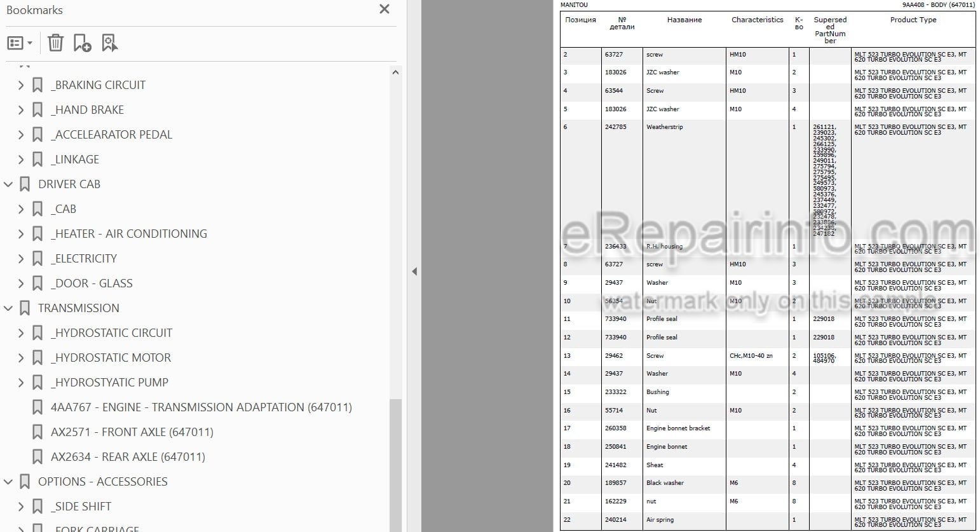Expand the _SIDE SHIFT bookmark
Screen dimensions: 980x532
[x=21, y=506]
